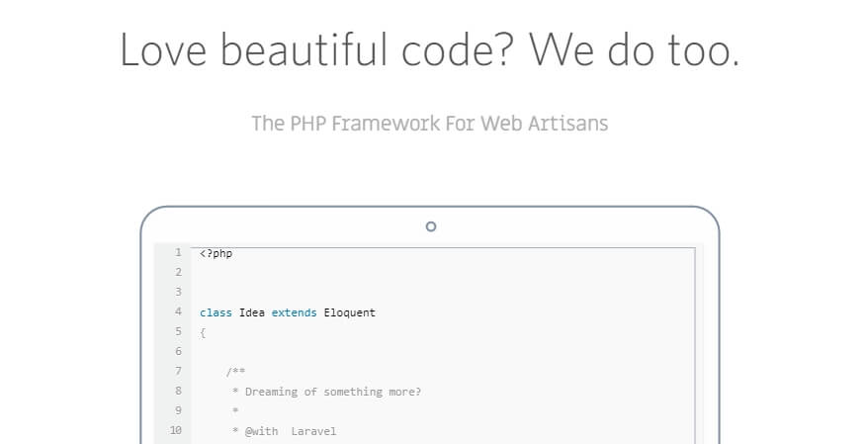Click line number 2 in the gutter
Image resolution: width=868 pixels, height=444 pixels.
coord(178,272)
